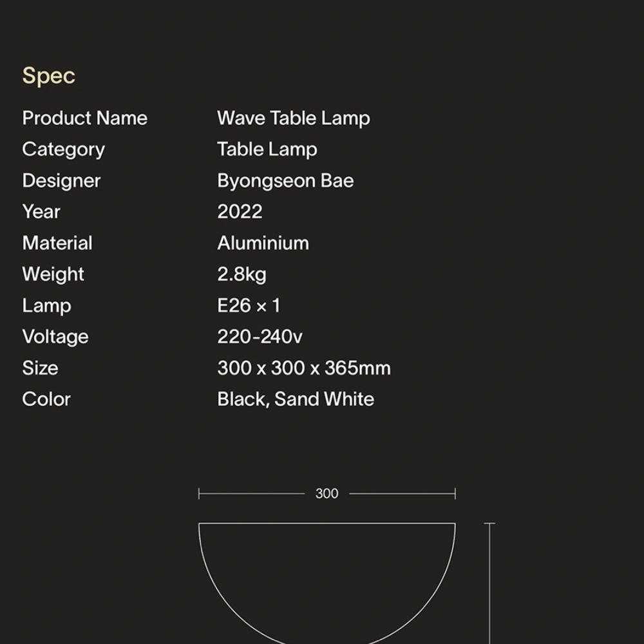
Task: Click the Spec heading
Action: (48, 76)
